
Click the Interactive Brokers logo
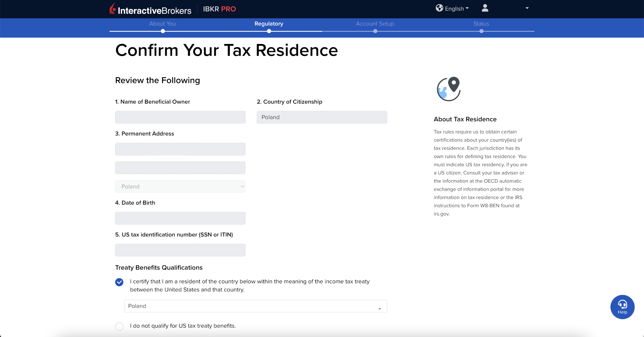tap(150, 9)
